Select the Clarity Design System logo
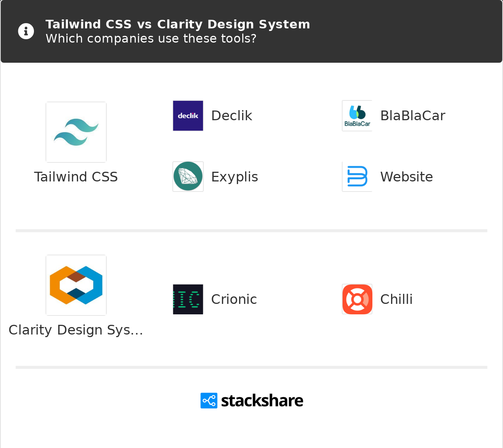This screenshot has height=448, width=503. [x=76, y=285]
